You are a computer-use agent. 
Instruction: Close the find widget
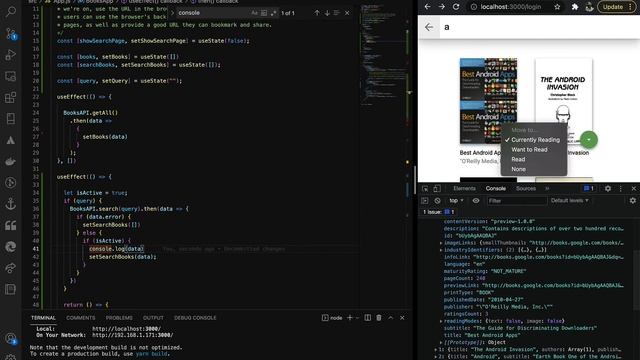pos(347,13)
